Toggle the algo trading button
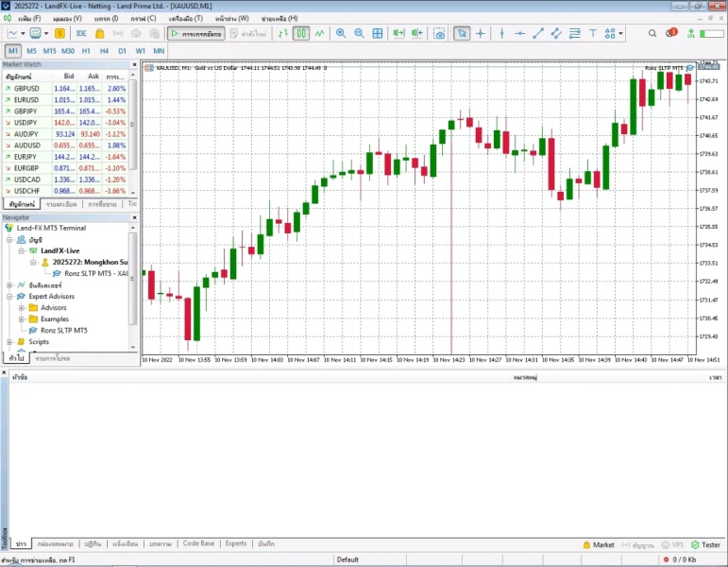728x567 pixels. [196, 33]
